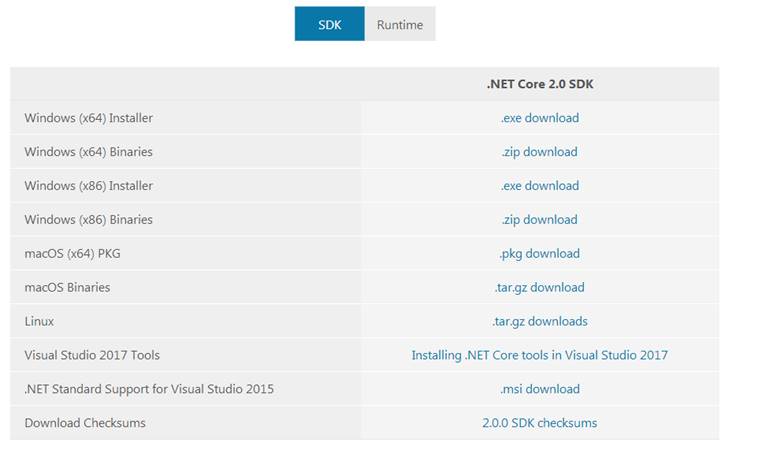The image size is (758, 450).
Task: Open the macOS .pkg download link
Action: (x=539, y=253)
